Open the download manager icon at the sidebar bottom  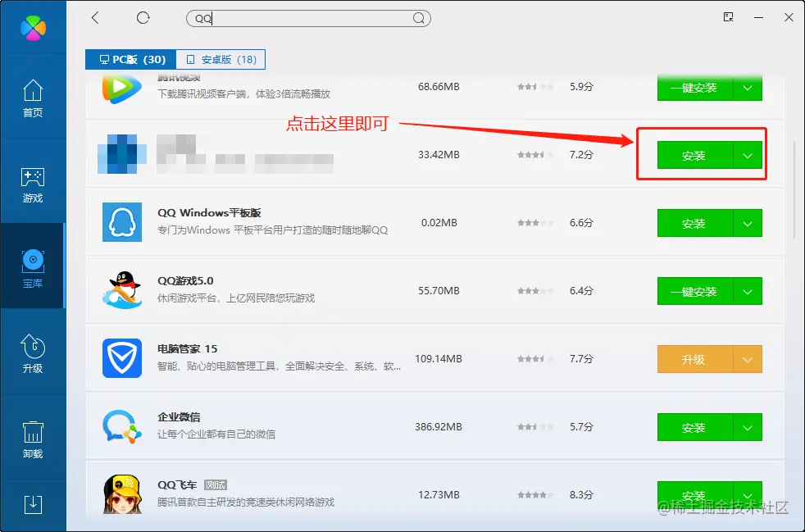tap(33, 504)
